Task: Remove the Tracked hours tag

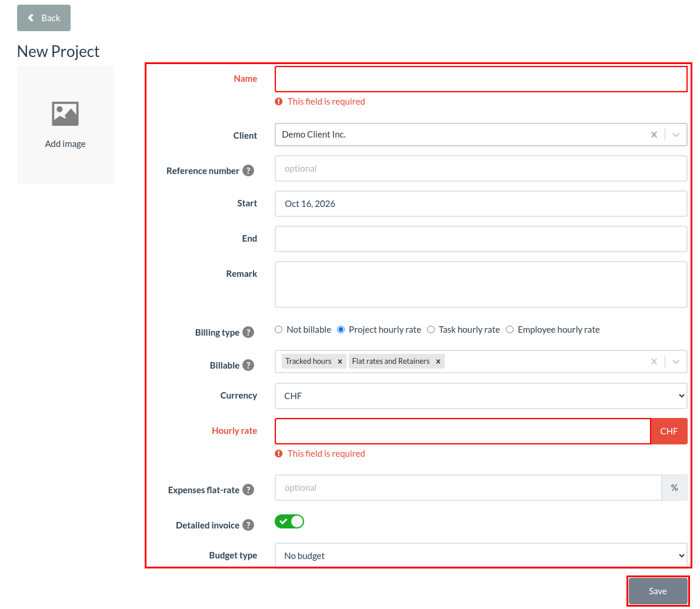Action: pos(340,362)
